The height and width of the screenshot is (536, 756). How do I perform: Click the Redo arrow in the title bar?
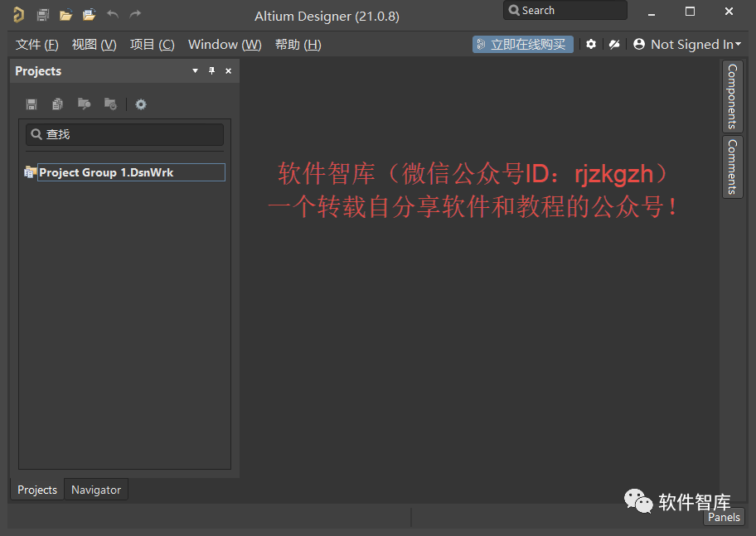(x=135, y=14)
